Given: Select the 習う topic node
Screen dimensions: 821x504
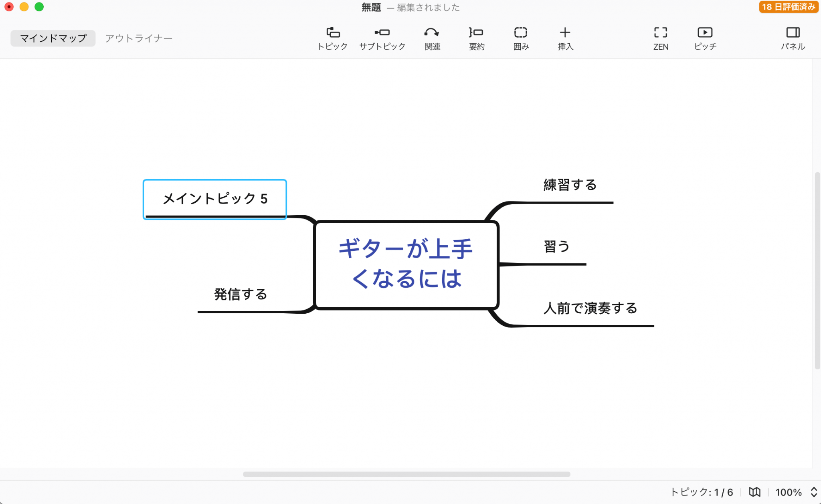Looking at the screenshot, I should tap(556, 247).
